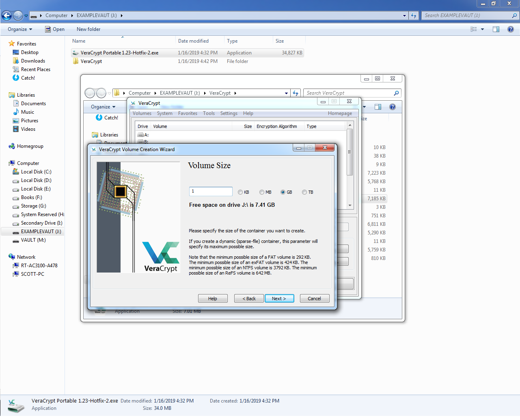Click the Back navigation arrow in main Explorer

[7, 15]
